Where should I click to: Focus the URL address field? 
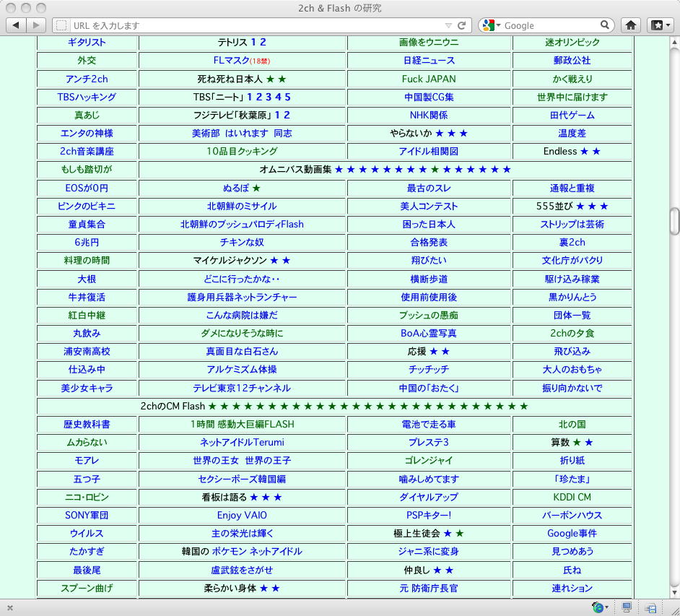click(257, 25)
